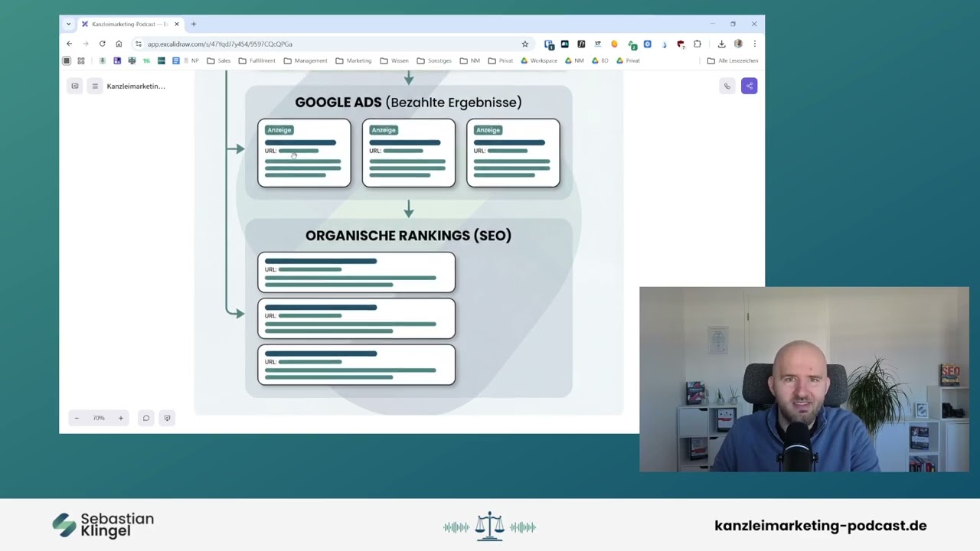Start a call with the phone icon

point(727,86)
